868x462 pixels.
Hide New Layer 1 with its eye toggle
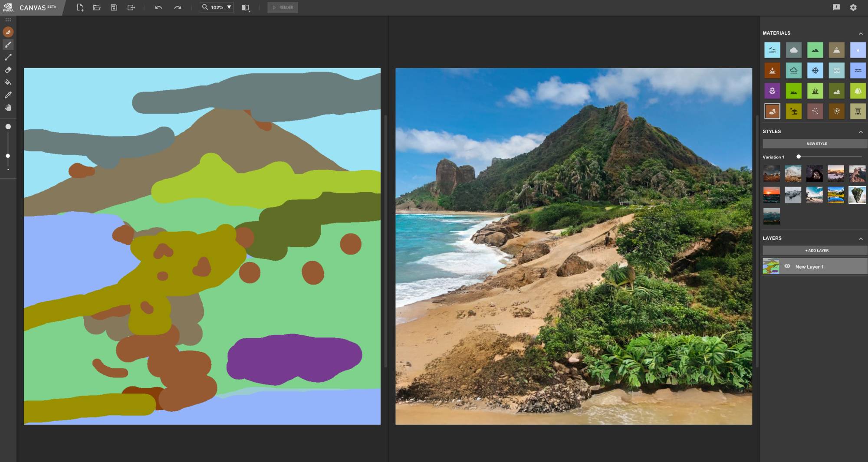[x=787, y=266]
